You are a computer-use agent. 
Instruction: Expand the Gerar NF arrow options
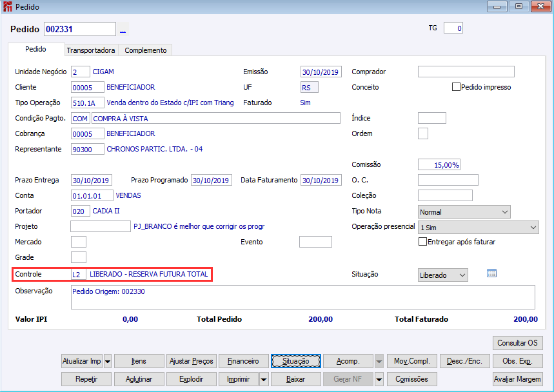coord(379,379)
